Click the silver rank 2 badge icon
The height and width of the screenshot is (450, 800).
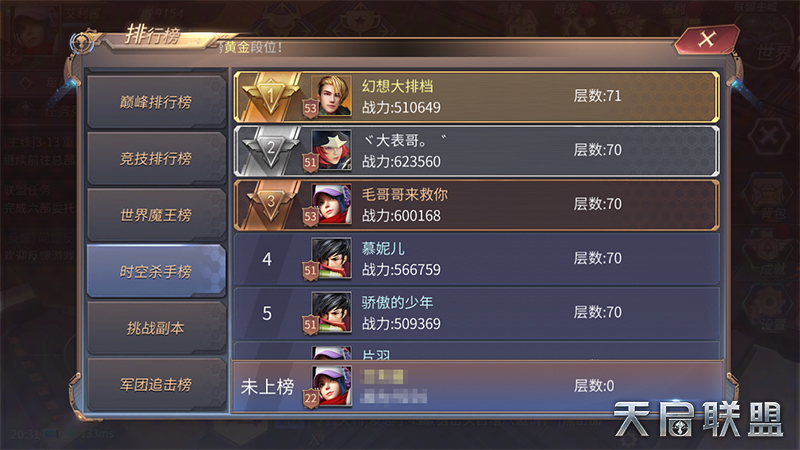coord(270,149)
